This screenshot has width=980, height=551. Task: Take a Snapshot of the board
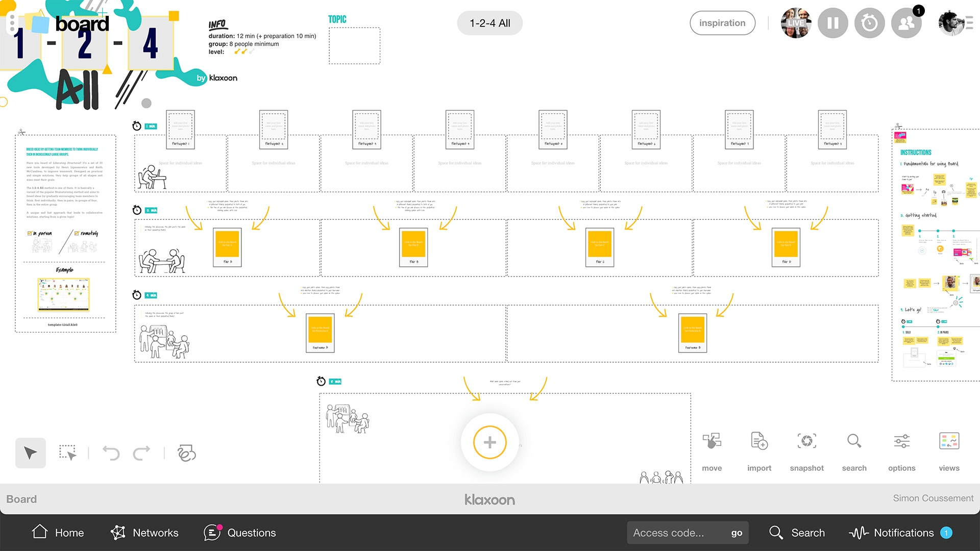click(x=806, y=441)
